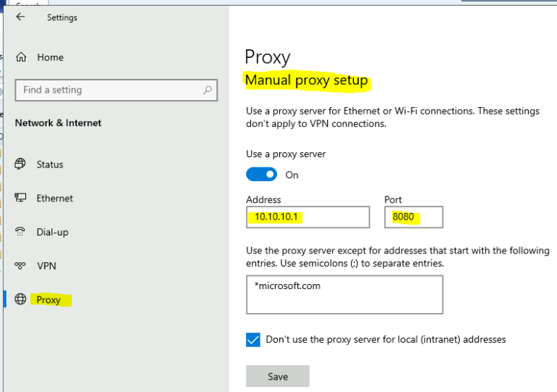Click the Find a setting search field
This screenshot has height=392, width=557.
tap(109, 90)
